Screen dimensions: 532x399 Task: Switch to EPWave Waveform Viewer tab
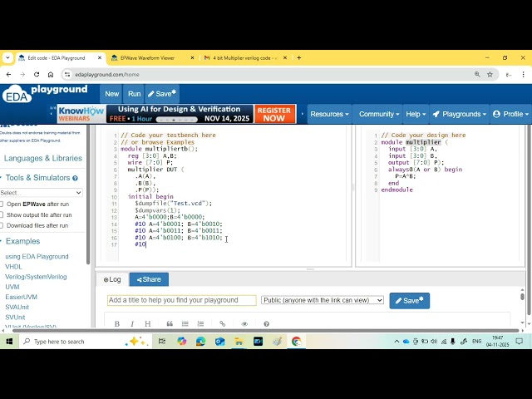point(153,58)
